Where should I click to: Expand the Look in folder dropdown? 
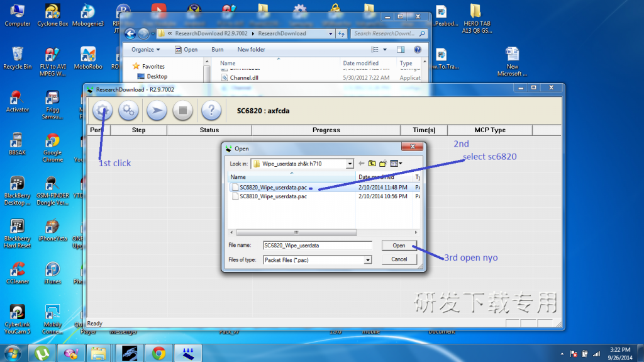pyautogui.click(x=350, y=164)
